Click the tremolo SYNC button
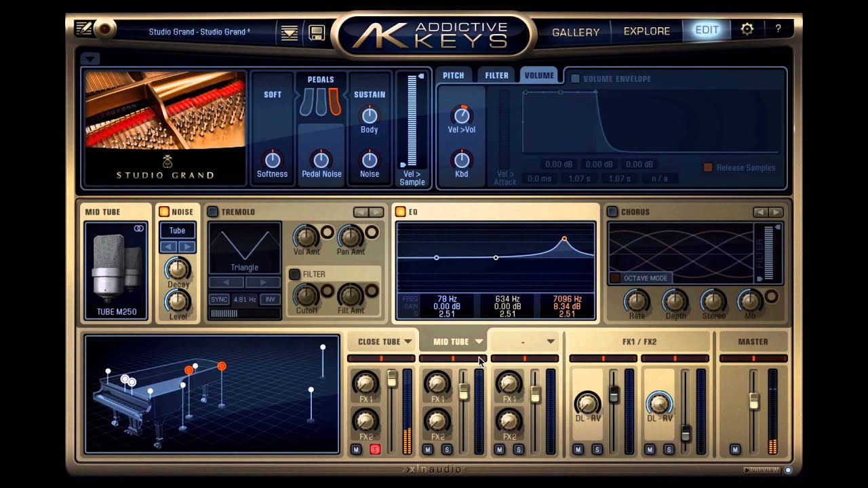Image resolution: width=868 pixels, height=488 pixels. click(219, 300)
